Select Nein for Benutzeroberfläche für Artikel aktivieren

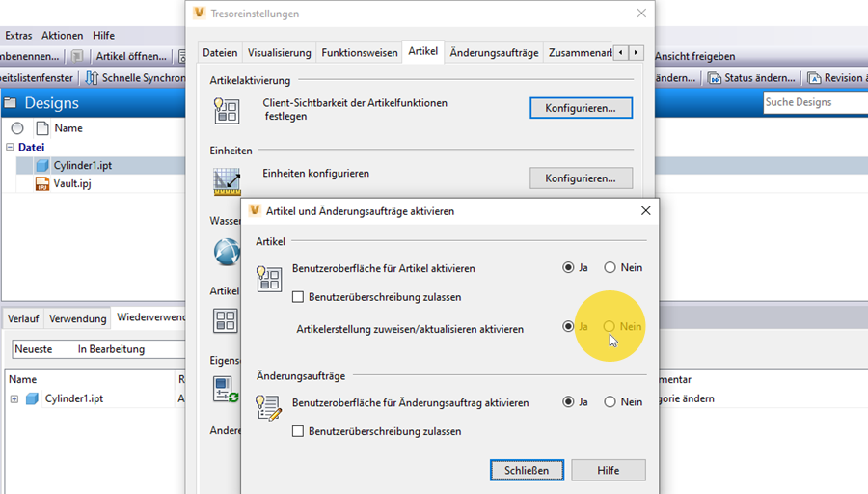(x=610, y=268)
